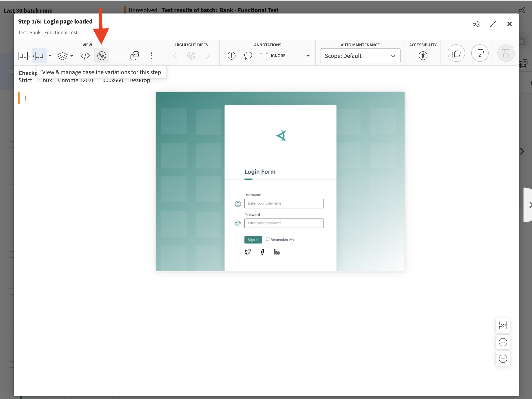Open the match regions tool
Image resolution: width=532 pixels, height=399 pixels.
point(134,55)
